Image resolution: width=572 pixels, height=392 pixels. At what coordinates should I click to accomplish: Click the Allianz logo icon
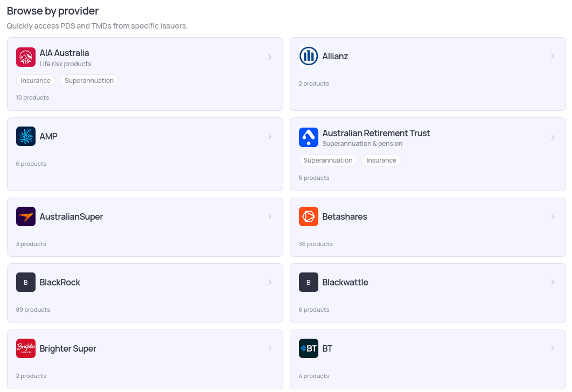308,56
